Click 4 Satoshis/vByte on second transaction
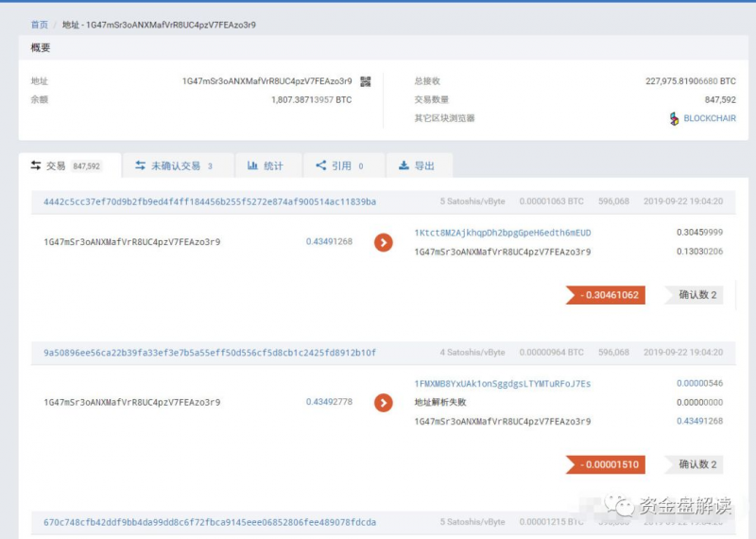The image size is (756, 539). [x=472, y=353]
